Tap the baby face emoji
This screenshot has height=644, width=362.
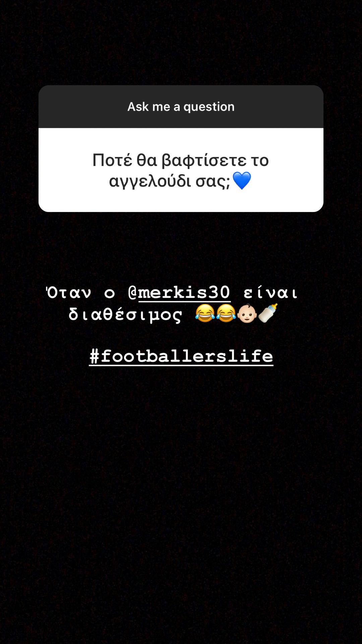click(247, 313)
